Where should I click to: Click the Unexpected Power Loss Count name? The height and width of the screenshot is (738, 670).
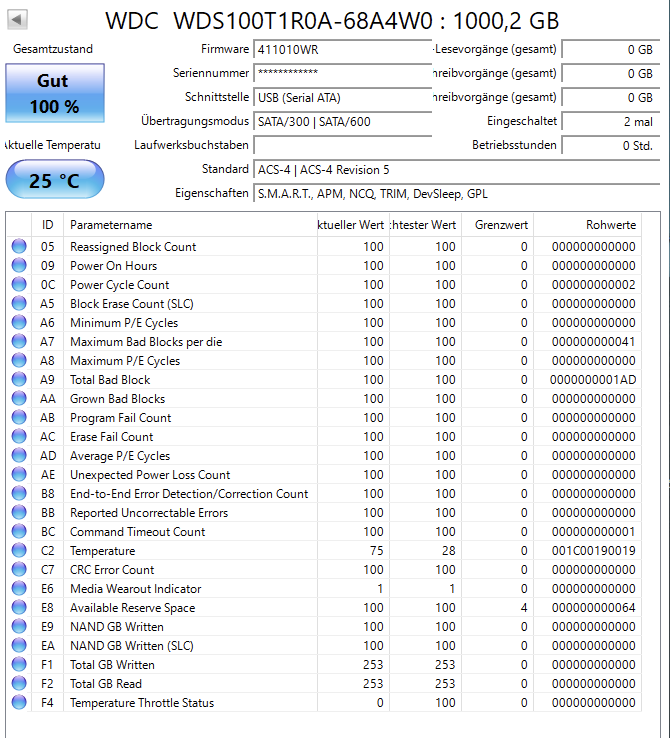tap(150, 475)
